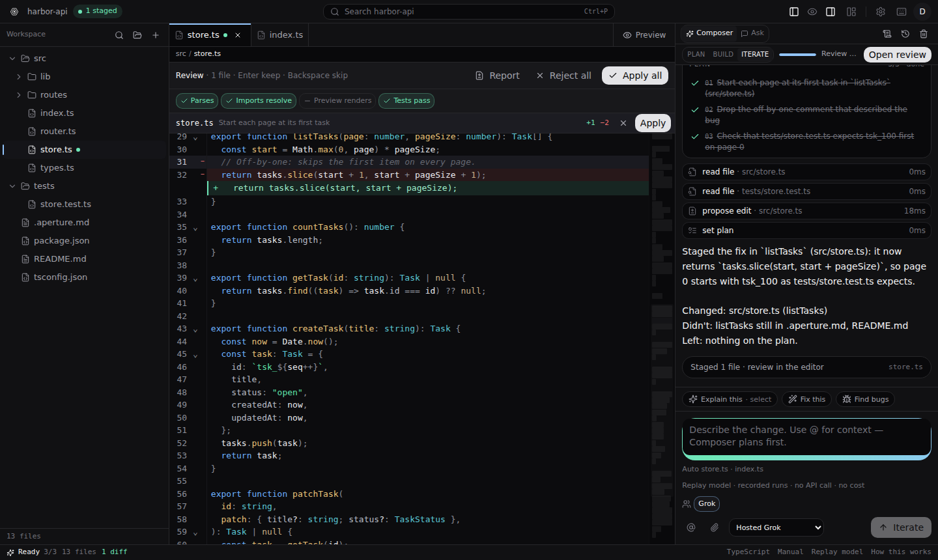The width and height of the screenshot is (938, 560).
Task: Focus the Search harbor-api field
Action: 469,12
